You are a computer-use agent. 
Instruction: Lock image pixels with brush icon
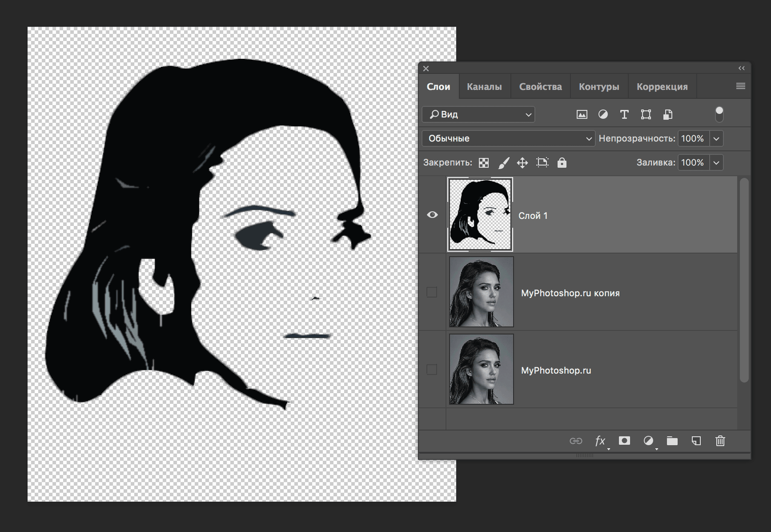click(x=504, y=163)
